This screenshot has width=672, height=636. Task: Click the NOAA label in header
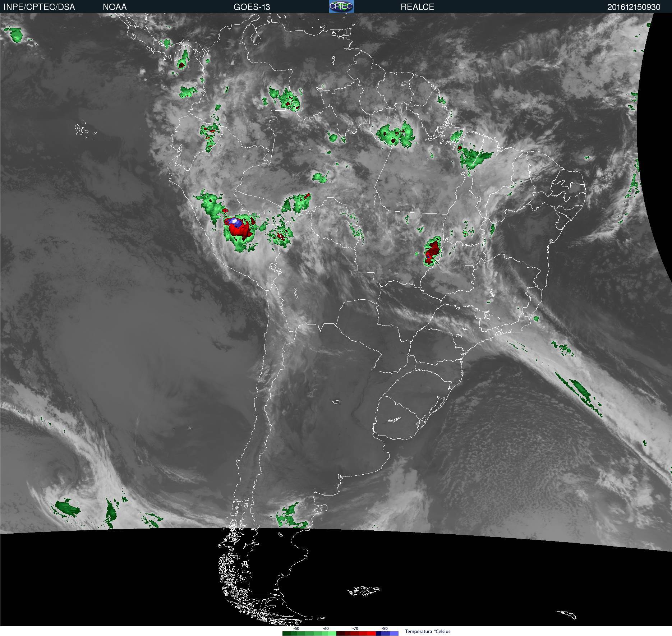[115, 7]
